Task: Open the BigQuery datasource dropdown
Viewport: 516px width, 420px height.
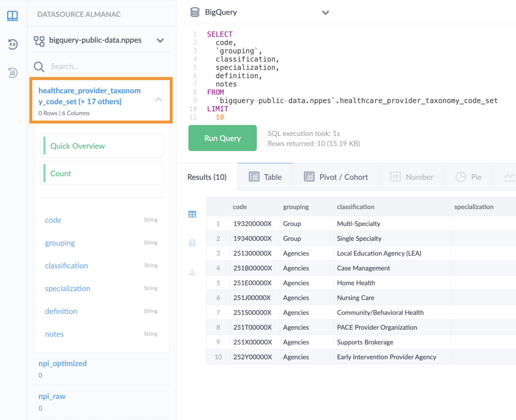Action: click(x=325, y=12)
